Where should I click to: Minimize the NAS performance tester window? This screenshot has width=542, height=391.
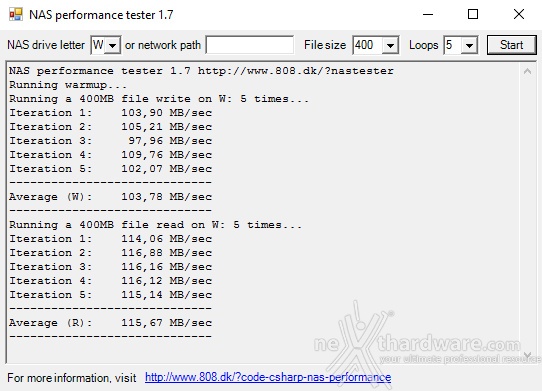coord(428,15)
